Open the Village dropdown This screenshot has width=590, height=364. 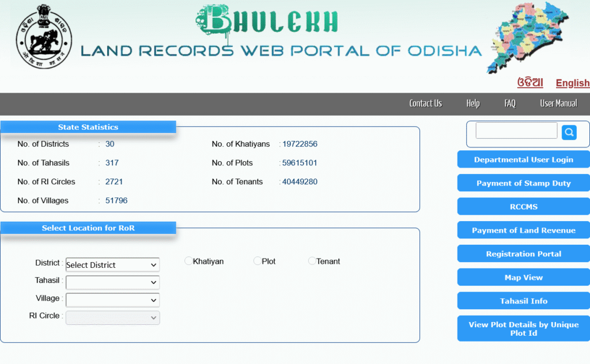[x=112, y=300]
